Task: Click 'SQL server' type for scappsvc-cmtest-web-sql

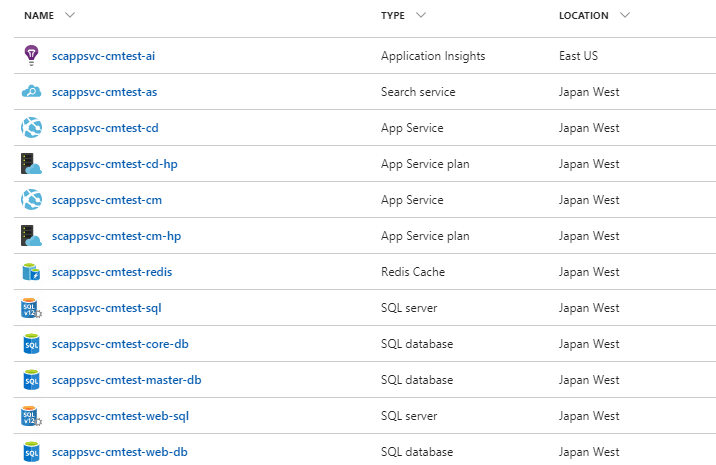Action: [409, 416]
